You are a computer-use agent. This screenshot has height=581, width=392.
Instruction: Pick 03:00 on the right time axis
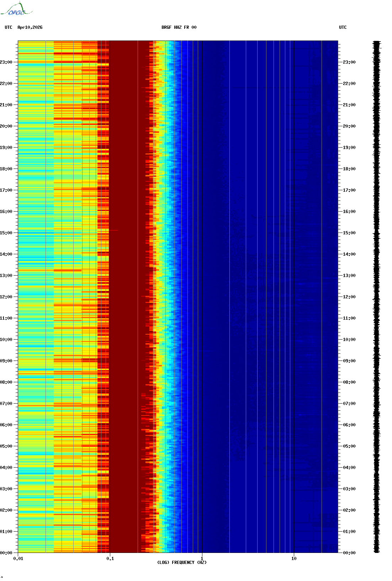(x=349, y=489)
